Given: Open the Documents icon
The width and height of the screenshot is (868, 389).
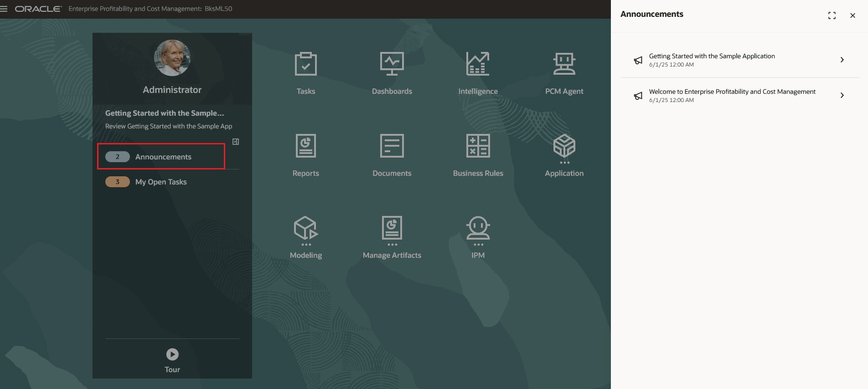Looking at the screenshot, I should [x=392, y=146].
